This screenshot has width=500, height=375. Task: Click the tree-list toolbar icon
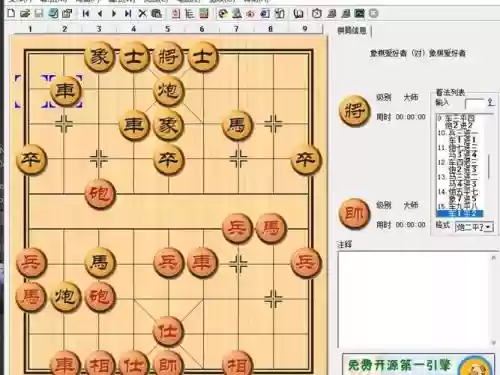coord(190,13)
